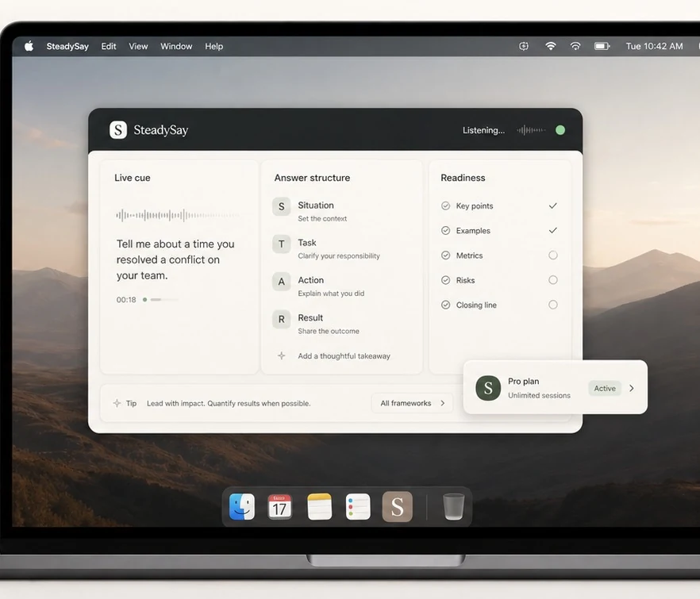The width and height of the screenshot is (700, 599).
Task: Expand the All frameworks chevron
Action: (442, 403)
